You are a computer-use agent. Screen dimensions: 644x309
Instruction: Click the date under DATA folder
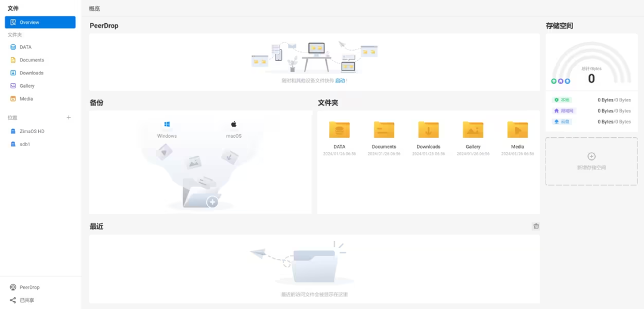339,154
